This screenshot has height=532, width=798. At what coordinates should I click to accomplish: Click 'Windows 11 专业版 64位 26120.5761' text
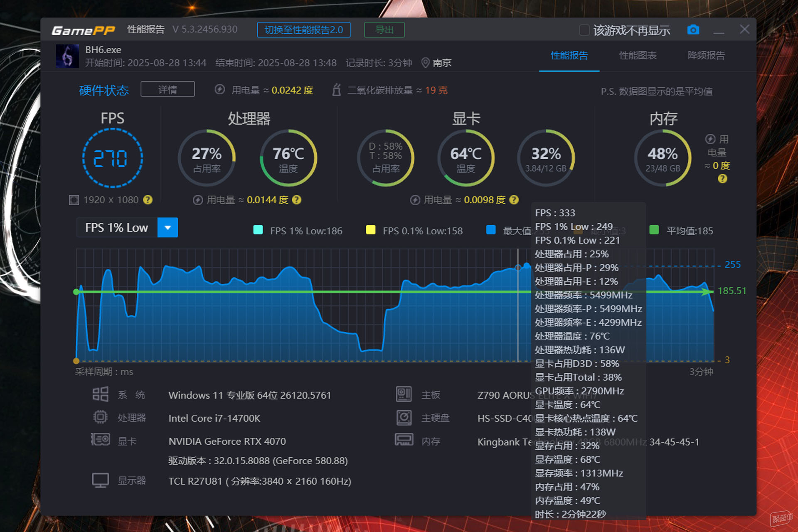(250, 395)
